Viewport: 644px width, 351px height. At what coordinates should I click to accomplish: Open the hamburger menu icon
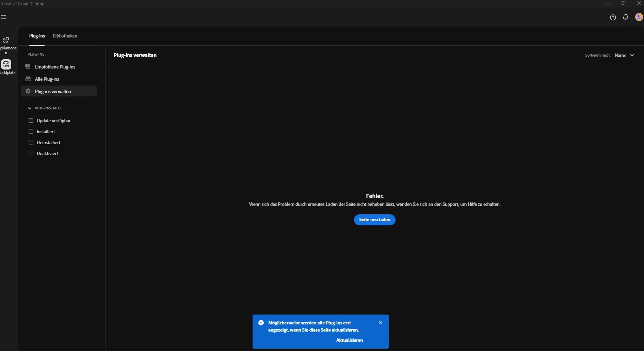tap(3, 17)
